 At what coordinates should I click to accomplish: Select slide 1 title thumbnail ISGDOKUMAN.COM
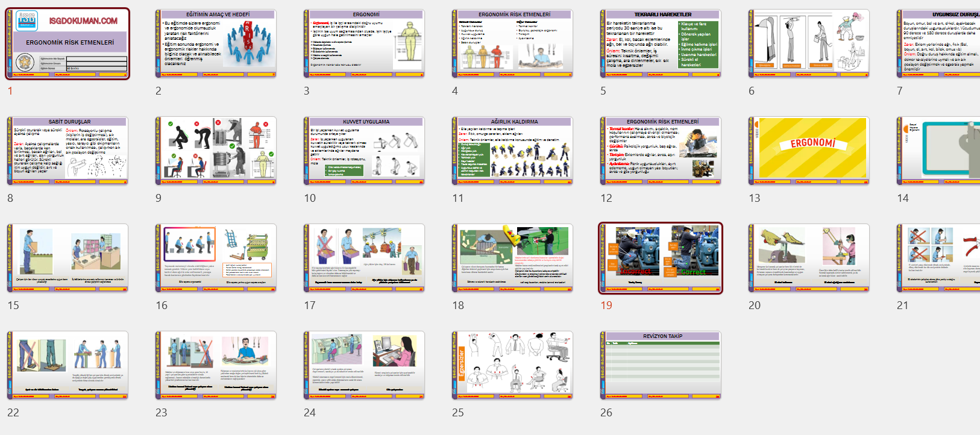click(x=68, y=43)
